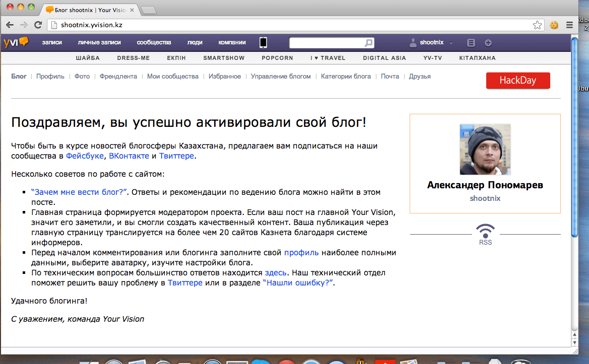Viewport: 589px width, 364px height.
Task: Click the browser forward arrow
Action: 24,25
